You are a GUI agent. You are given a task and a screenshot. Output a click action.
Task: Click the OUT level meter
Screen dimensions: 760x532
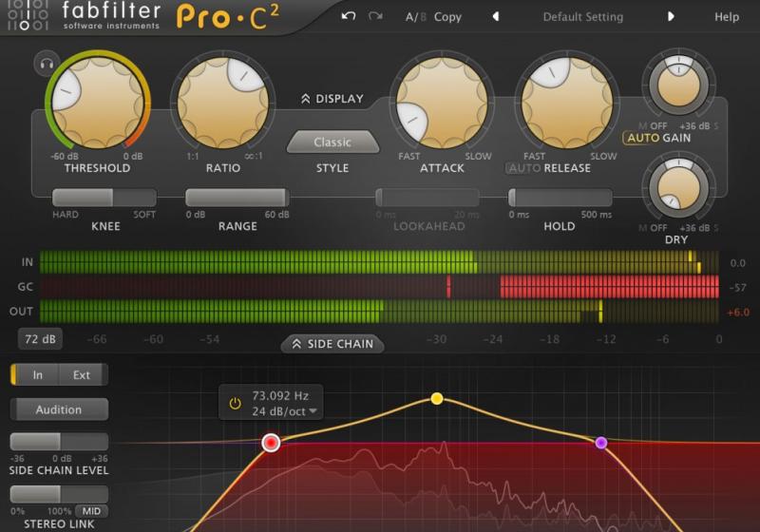coord(379,311)
